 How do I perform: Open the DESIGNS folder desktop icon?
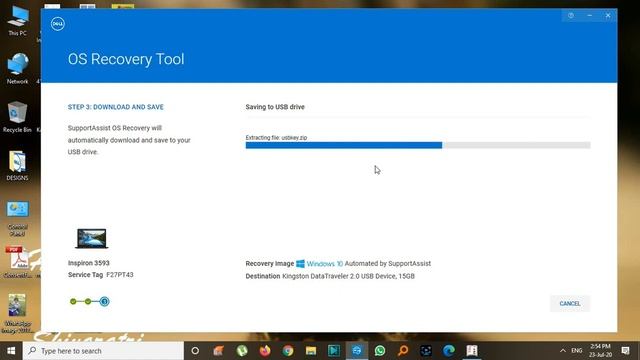(17, 165)
